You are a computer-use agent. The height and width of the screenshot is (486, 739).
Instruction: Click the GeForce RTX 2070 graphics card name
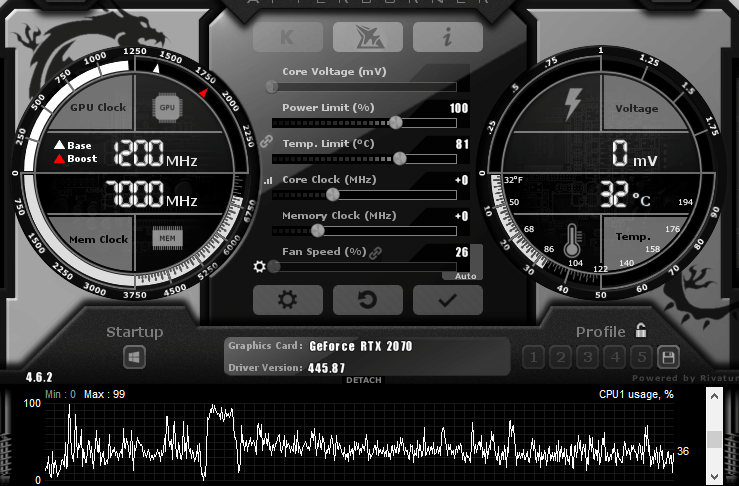pyautogui.click(x=361, y=346)
